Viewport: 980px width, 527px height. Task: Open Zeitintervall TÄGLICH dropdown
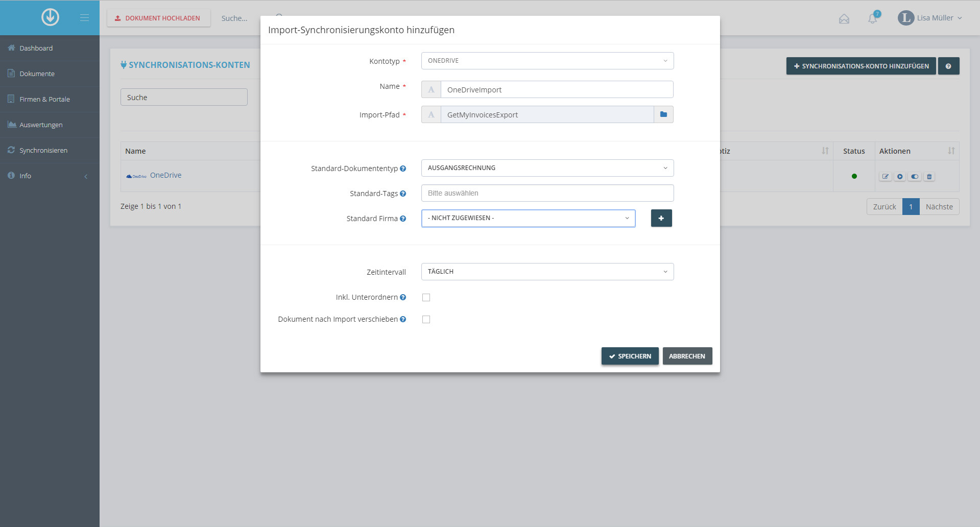coord(547,272)
